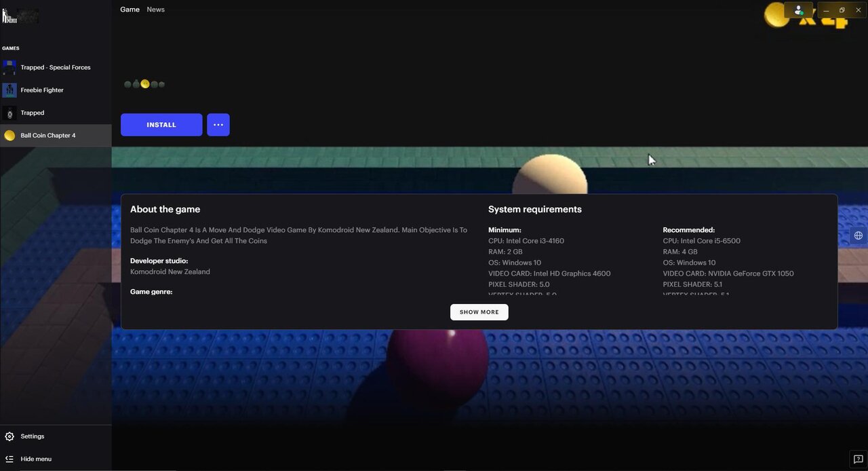Image resolution: width=868 pixels, height=471 pixels.
Task: Open the user account profile icon
Action: [x=798, y=10]
